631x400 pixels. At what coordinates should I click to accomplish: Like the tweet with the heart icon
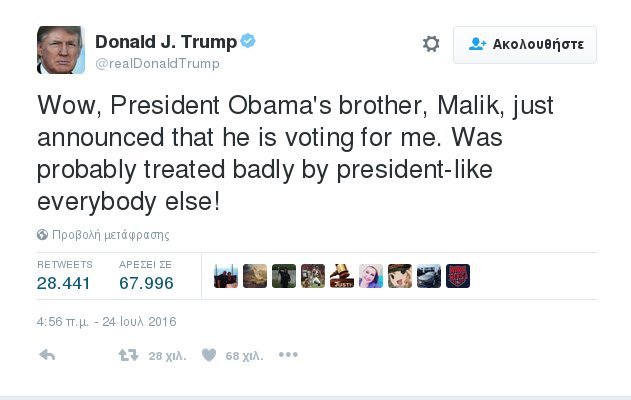(x=209, y=355)
